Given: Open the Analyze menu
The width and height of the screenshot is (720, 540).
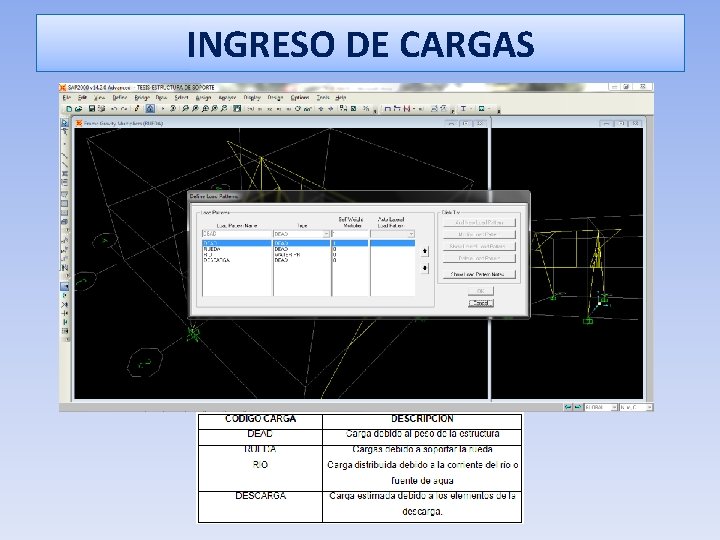Looking at the screenshot, I should (227, 97).
